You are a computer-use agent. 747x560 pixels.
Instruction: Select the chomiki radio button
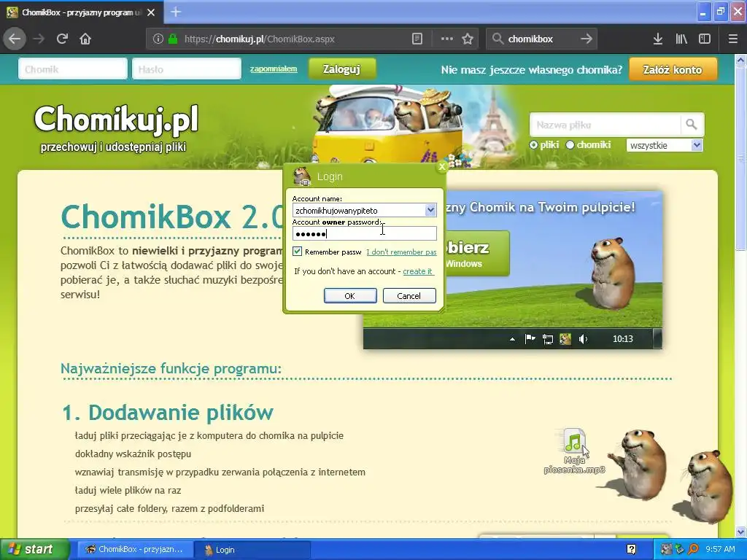coord(570,145)
